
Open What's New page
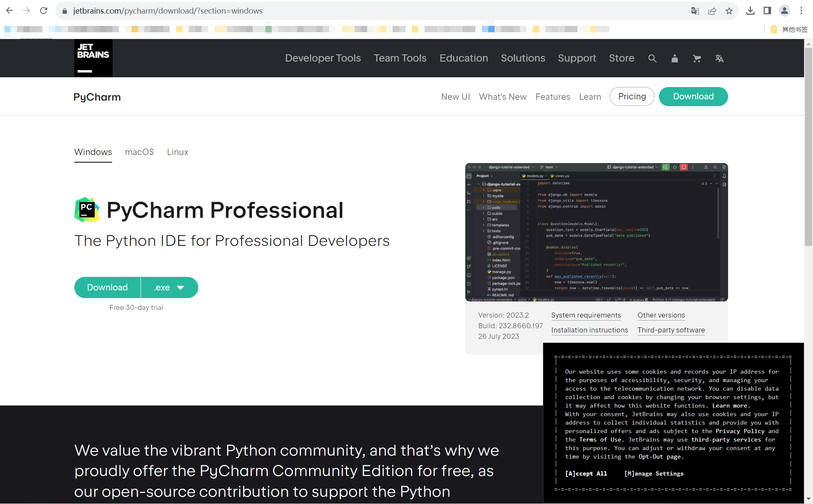pos(503,97)
